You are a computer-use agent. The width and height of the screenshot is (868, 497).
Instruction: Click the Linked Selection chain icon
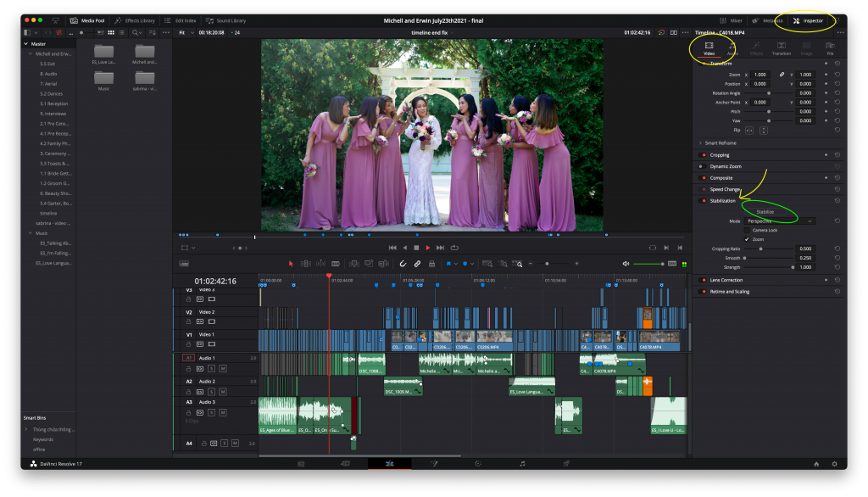click(x=417, y=264)
